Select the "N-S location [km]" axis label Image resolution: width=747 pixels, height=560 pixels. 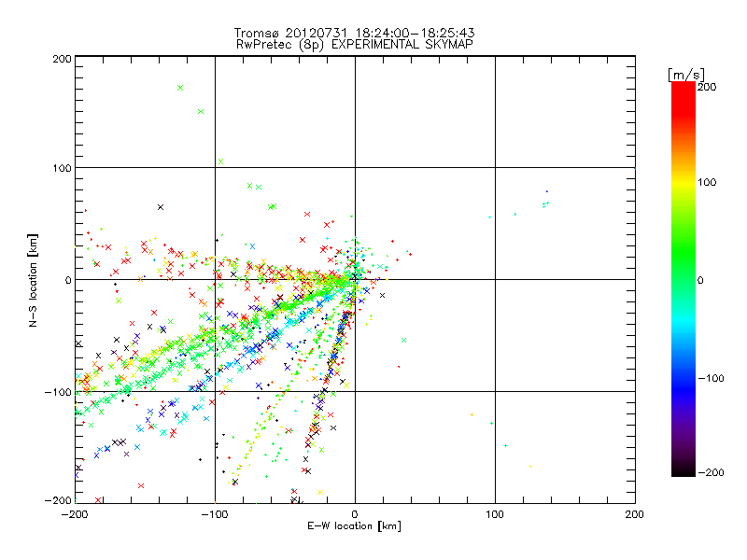(x=33, y=280)
